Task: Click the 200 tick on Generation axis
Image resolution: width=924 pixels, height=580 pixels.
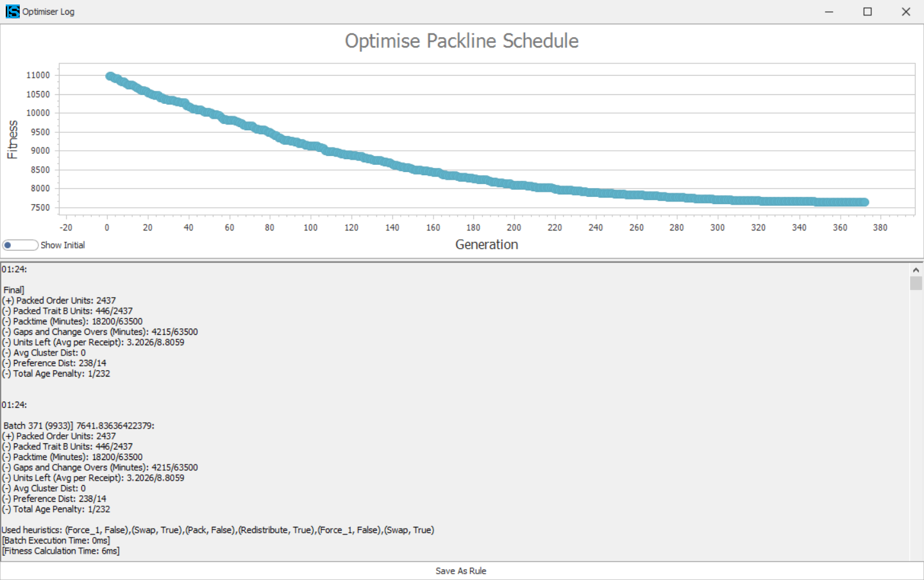Action: point(514,228)
